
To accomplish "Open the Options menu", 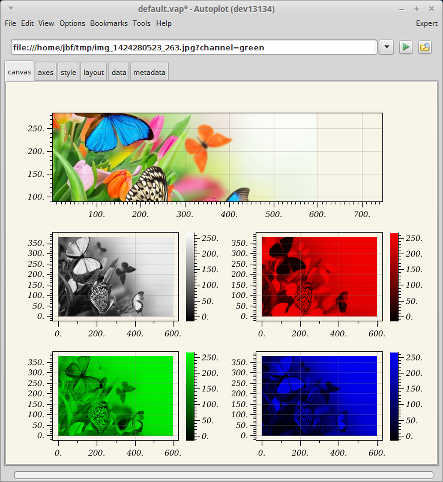I will 72,23.
